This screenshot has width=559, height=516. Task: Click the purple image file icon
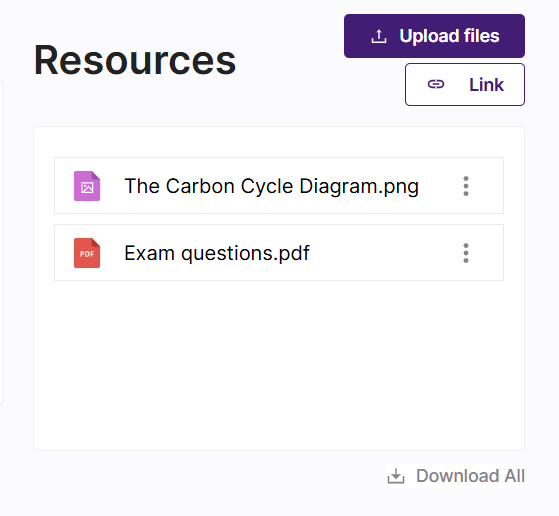(87, 186)
